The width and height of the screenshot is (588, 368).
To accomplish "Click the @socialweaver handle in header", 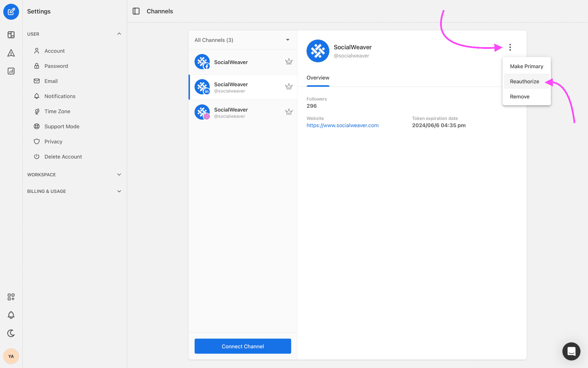I will tap(351, 56).
